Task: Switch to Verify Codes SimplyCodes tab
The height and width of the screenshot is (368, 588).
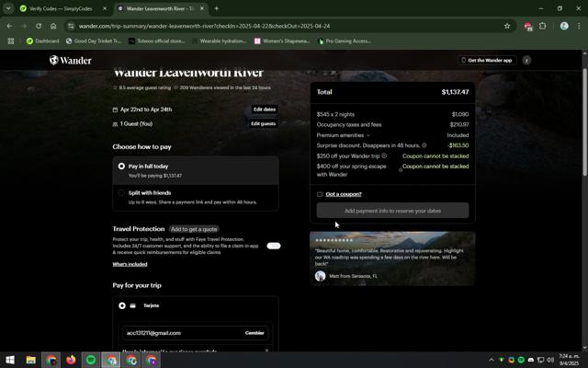Action: pyautogui.click(x=60, y=8)
